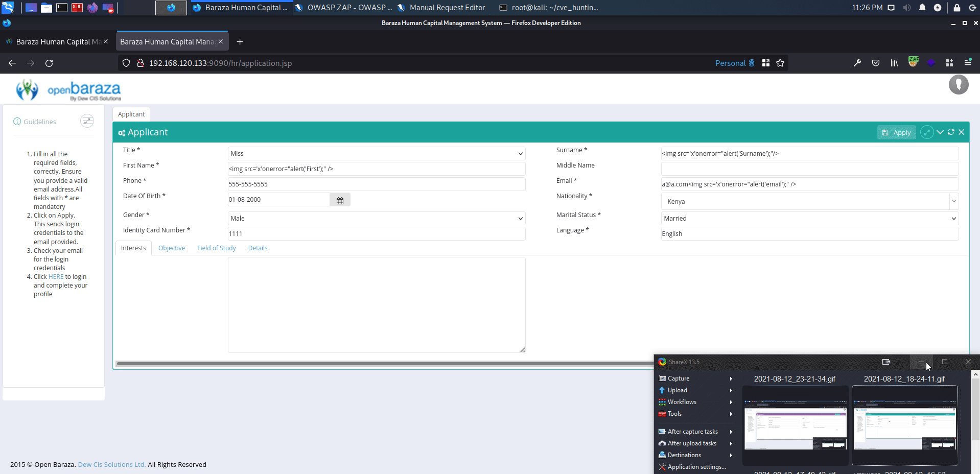
Task: Close the first Baraza Human Capital tab
Action: 106,42
